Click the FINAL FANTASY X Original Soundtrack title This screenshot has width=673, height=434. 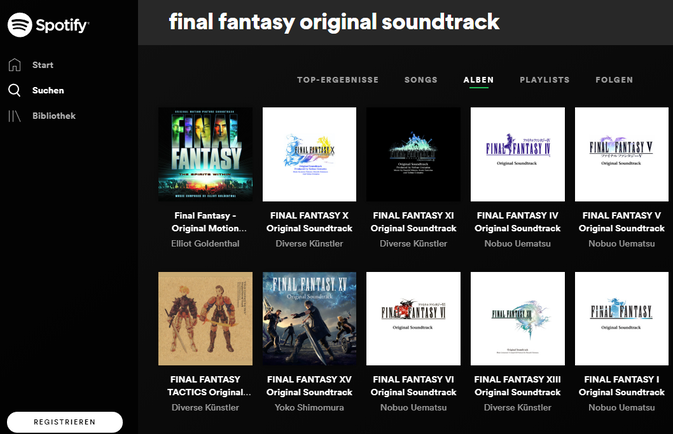click(309, 222)
